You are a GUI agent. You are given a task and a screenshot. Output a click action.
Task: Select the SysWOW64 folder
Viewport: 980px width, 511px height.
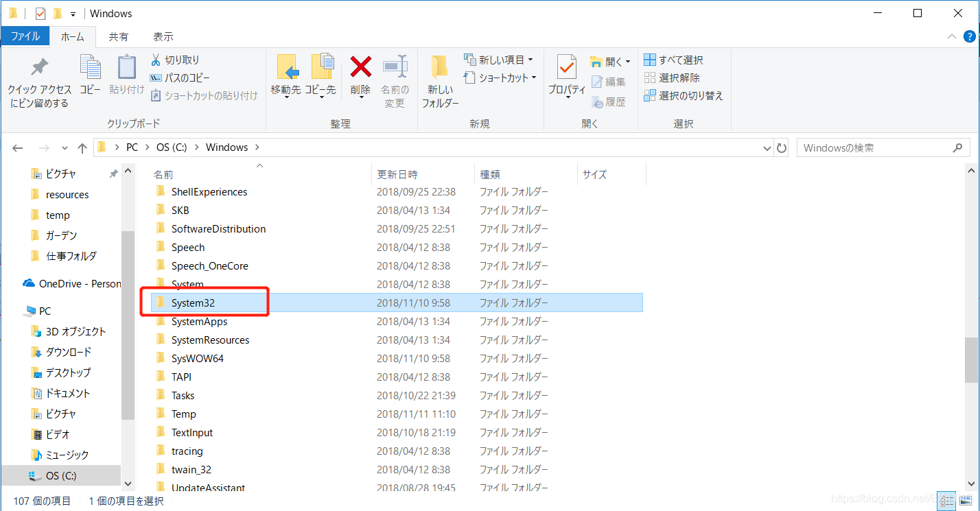tap(197, 358)
